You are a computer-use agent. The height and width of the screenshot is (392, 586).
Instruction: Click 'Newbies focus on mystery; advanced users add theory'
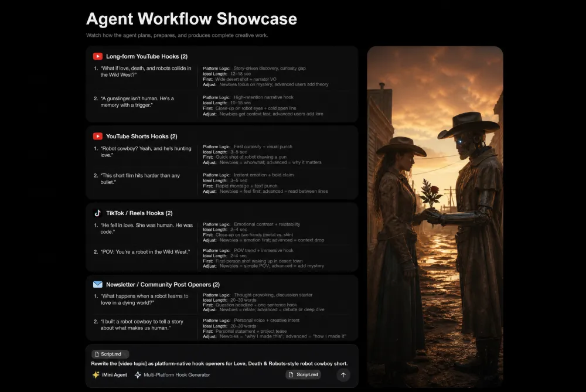pyautogui.click(x=274, y=84)
